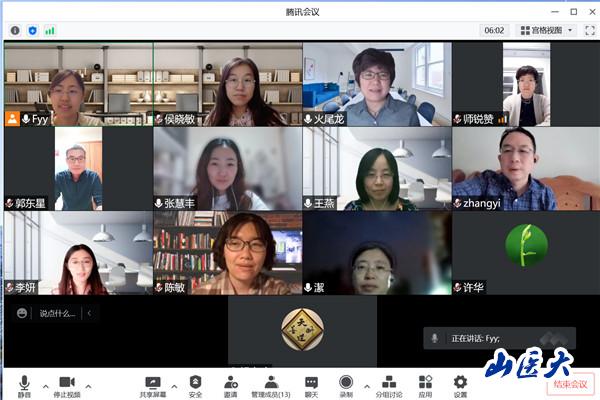The image size is (600, 400).
Task: Open the chat panel
Action: [311, 384]
